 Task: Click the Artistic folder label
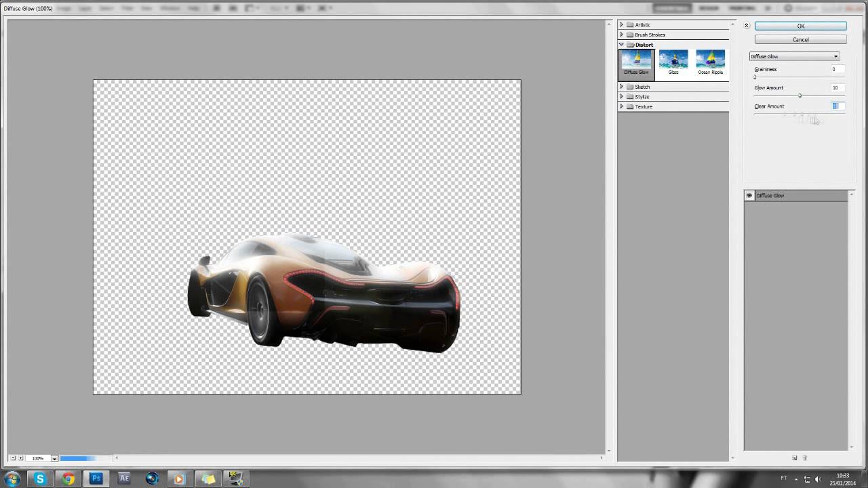click(642, 25)
